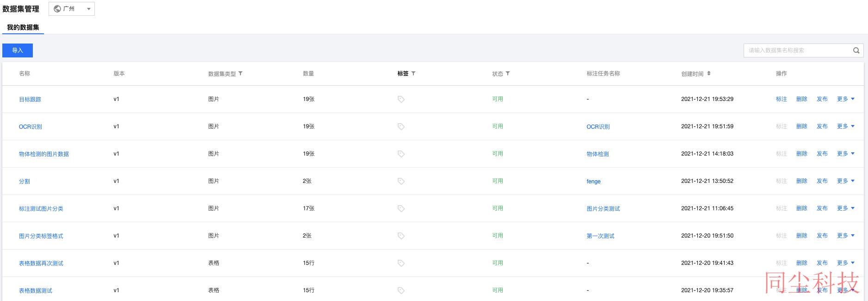Click the tag icon for OCR识别 row
The height and width of the screenshot is (301, 868).
pos(401,126)
